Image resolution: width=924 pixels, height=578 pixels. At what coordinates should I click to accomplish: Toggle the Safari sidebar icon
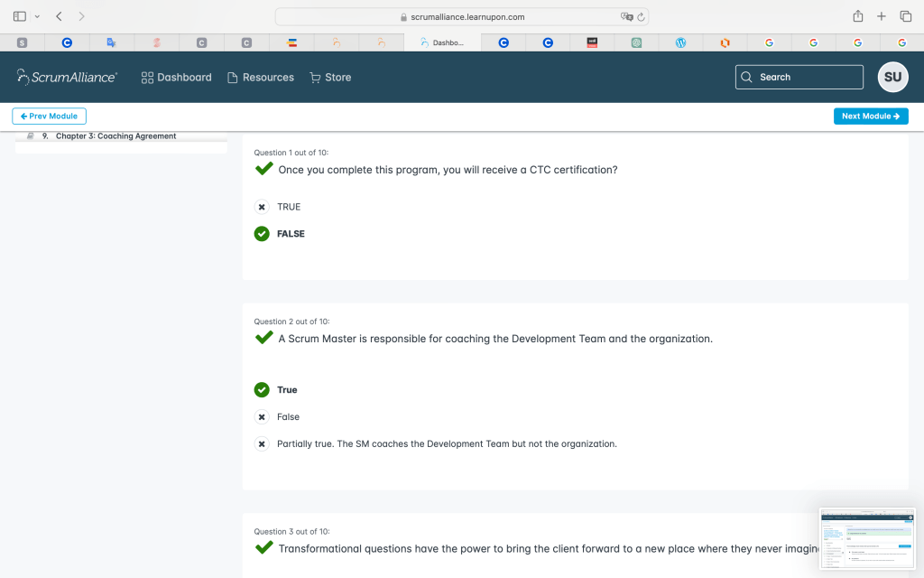coord(20,16)
